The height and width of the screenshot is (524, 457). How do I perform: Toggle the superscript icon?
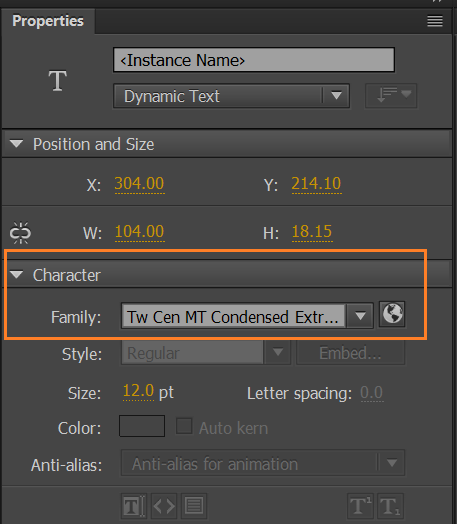pos(360,506)
